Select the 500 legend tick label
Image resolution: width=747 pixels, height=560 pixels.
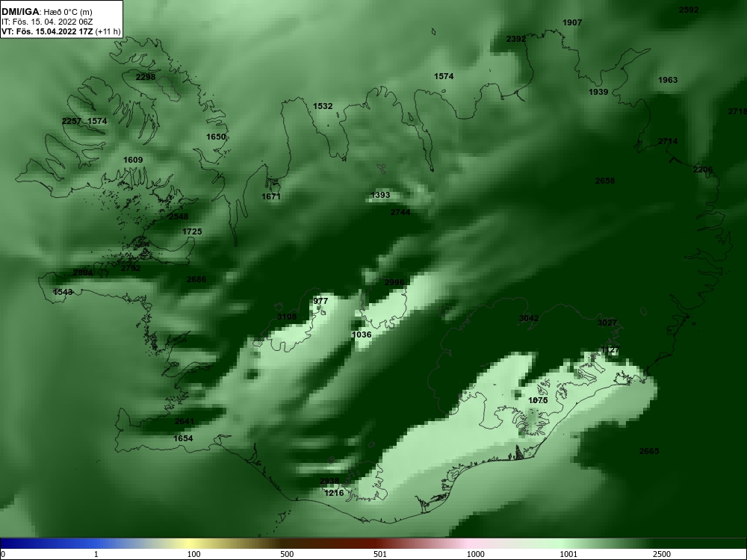coord(288,554)
